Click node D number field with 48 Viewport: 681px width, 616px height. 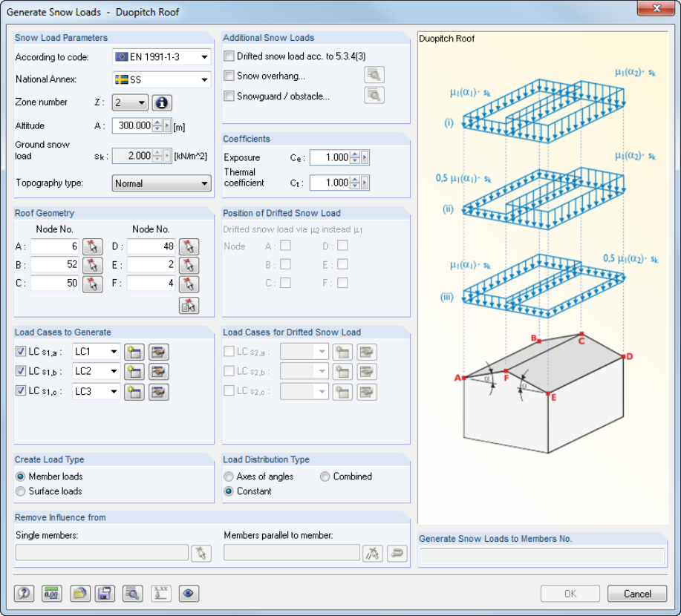[151, 246]
